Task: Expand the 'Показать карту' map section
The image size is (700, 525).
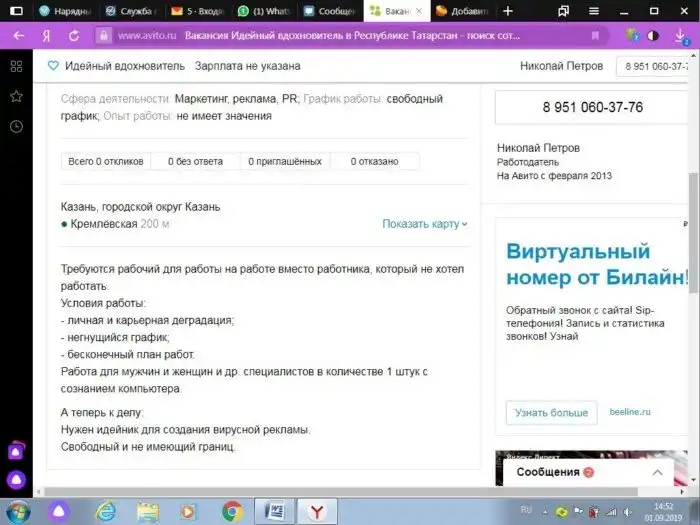Action: click(x=424, y=224)
